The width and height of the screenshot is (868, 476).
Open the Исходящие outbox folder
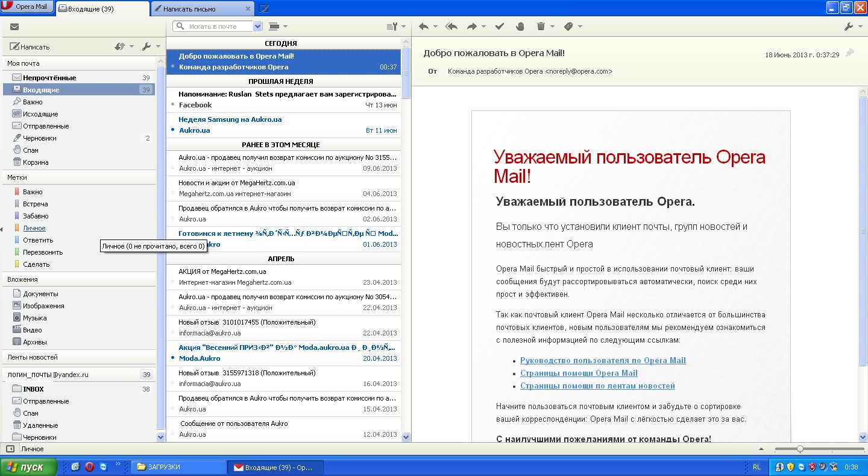tap(40, 114)
